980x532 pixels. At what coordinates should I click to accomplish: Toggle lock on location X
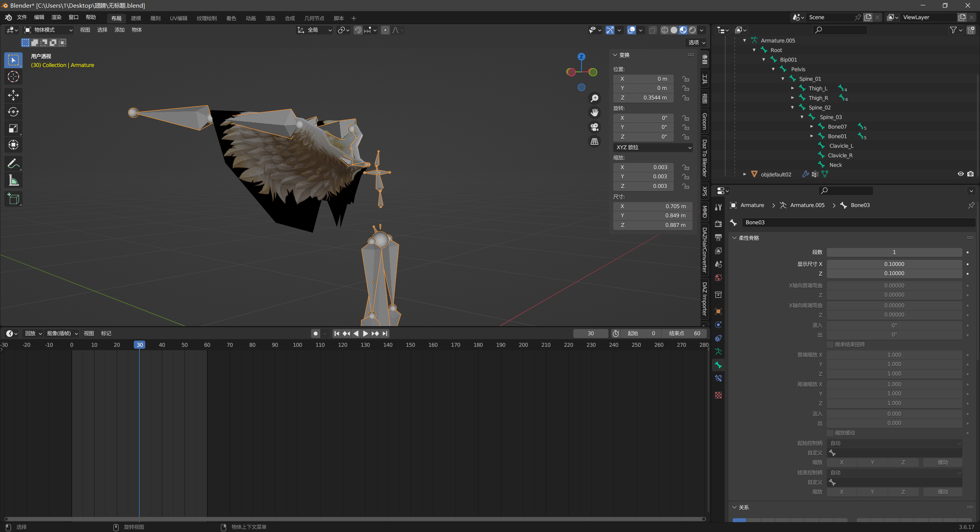686,79
